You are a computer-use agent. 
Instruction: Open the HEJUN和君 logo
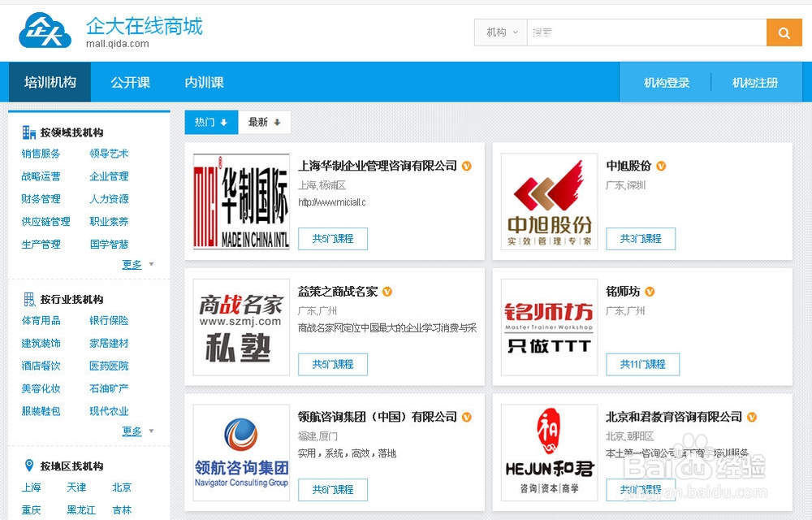click(x=548, y=451)
